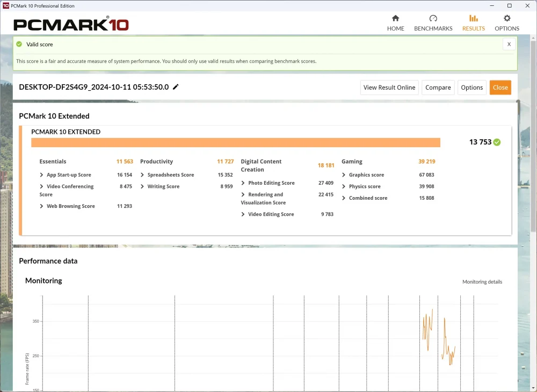This screenshot has width=537, height=392.
Task: Click result name DESKTOP-DF2S4G9 title
Action: pos(94,87)
